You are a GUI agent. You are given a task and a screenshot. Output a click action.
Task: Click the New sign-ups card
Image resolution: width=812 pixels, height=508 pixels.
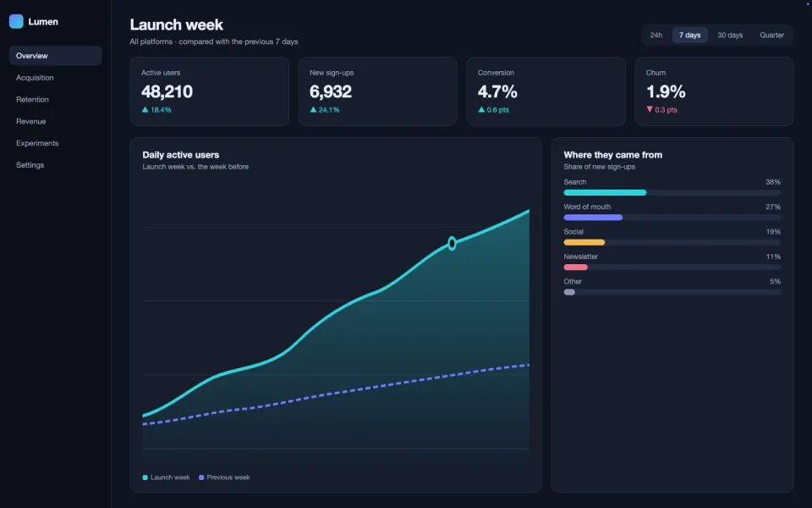377,91
